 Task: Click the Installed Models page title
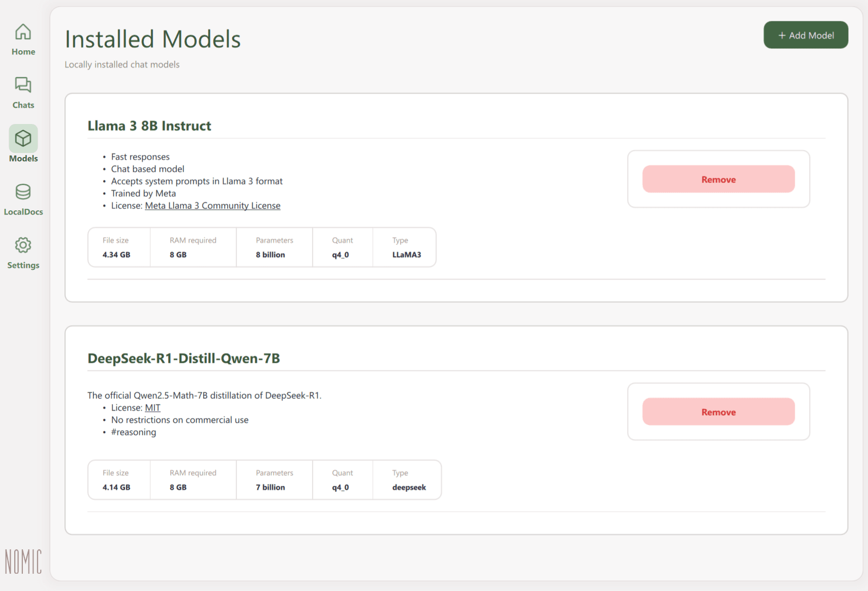tap(152, 39)
